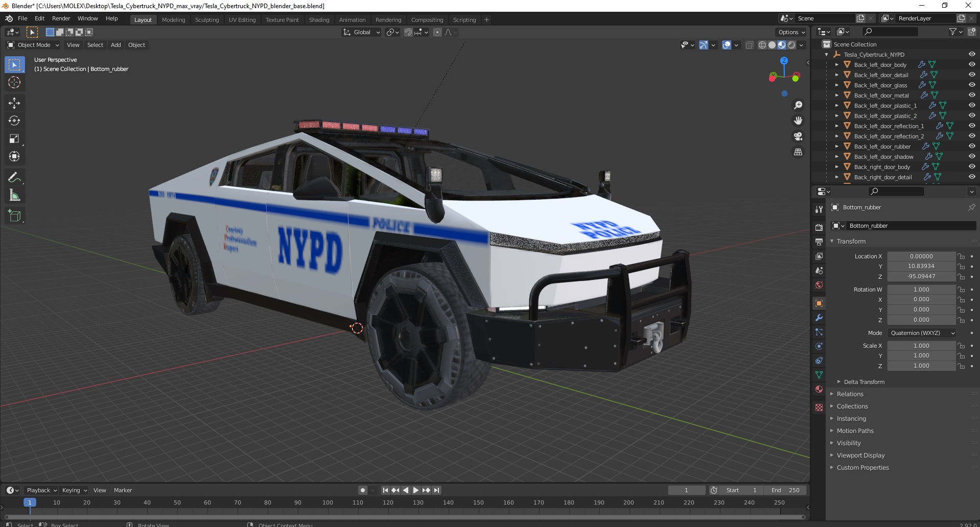Hide Back_left_door_body in outliner
The height and width of the screenshot is (527, 980).
pos(971,65)
